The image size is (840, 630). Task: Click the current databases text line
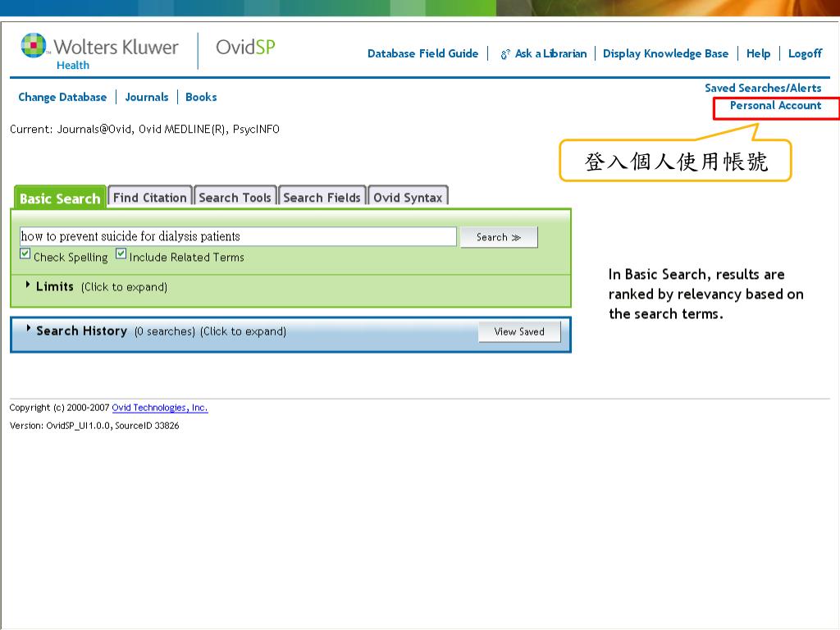click(144, 129)
